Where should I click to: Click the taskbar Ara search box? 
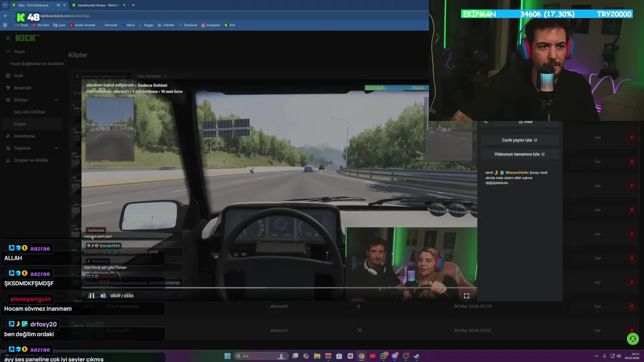(261, 356)
